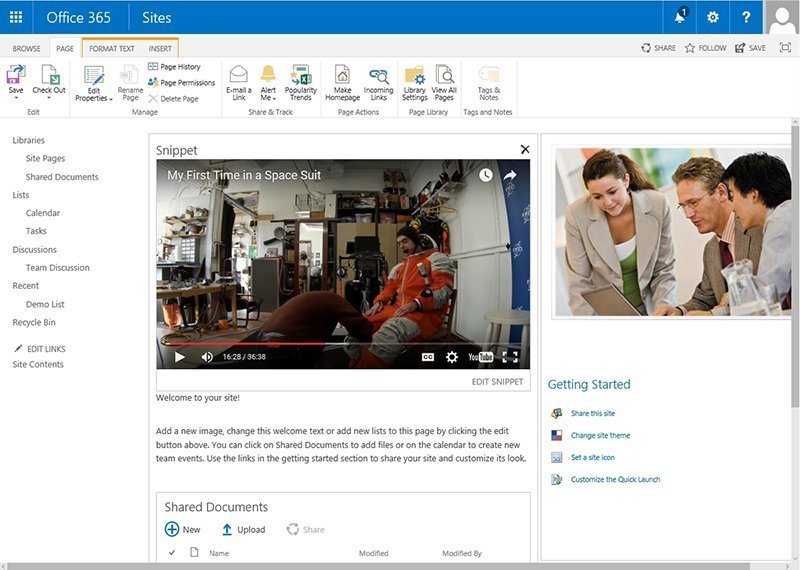Viewport: 800px width, 570px height.
Task: Open Shared Documents in the sidebar
Action: pos(62,177)
